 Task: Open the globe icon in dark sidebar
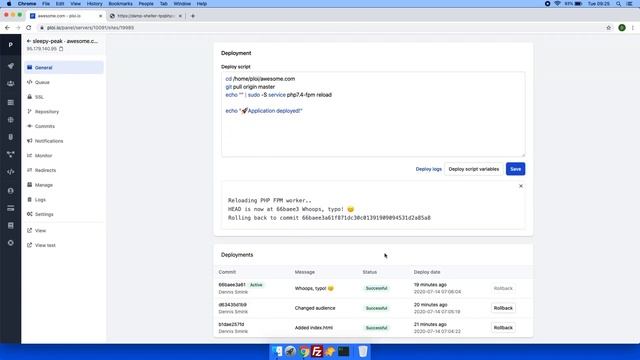point(11,120)
